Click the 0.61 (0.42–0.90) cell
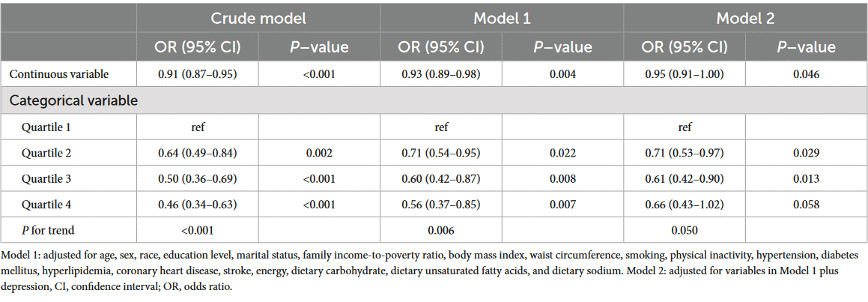Screen dimensions: 868x302 tap(682, 179)
